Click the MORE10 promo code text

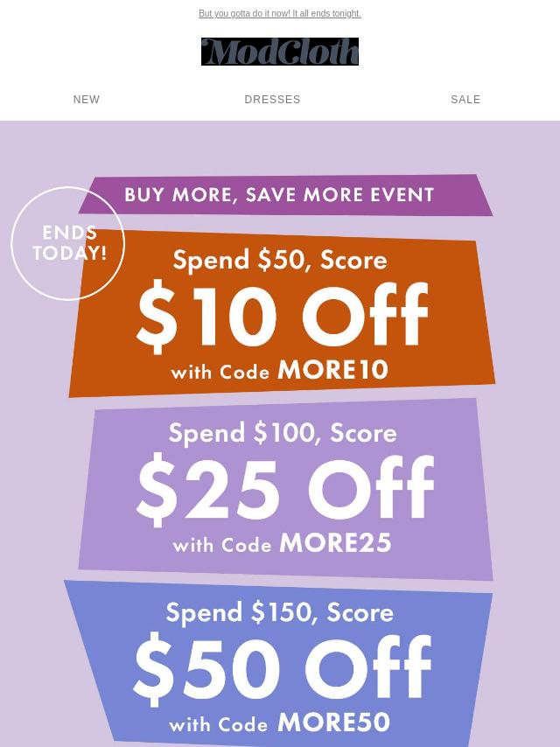tap(332, 370)
